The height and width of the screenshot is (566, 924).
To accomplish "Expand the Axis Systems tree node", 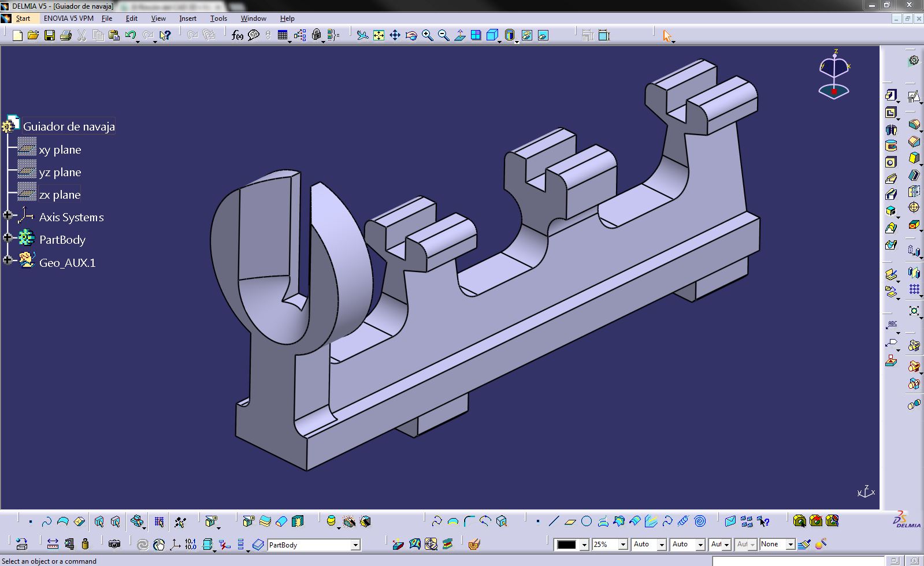I will coord(8,215).
